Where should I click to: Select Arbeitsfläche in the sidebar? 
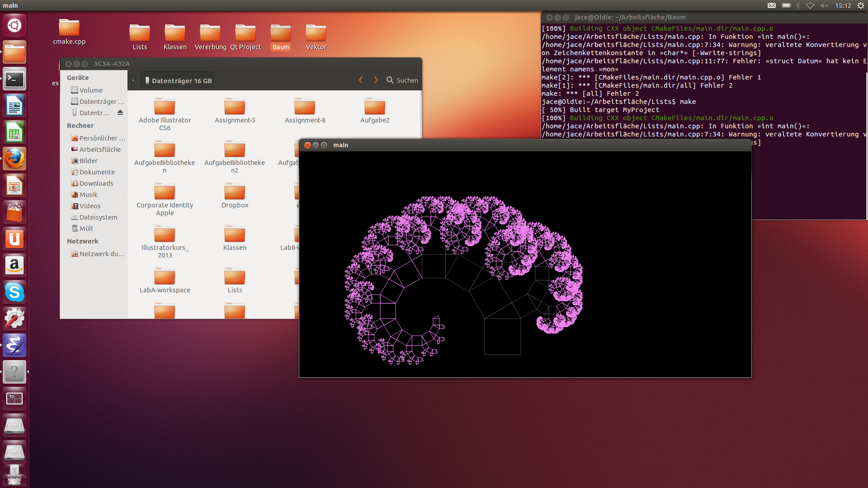[99, 150]
